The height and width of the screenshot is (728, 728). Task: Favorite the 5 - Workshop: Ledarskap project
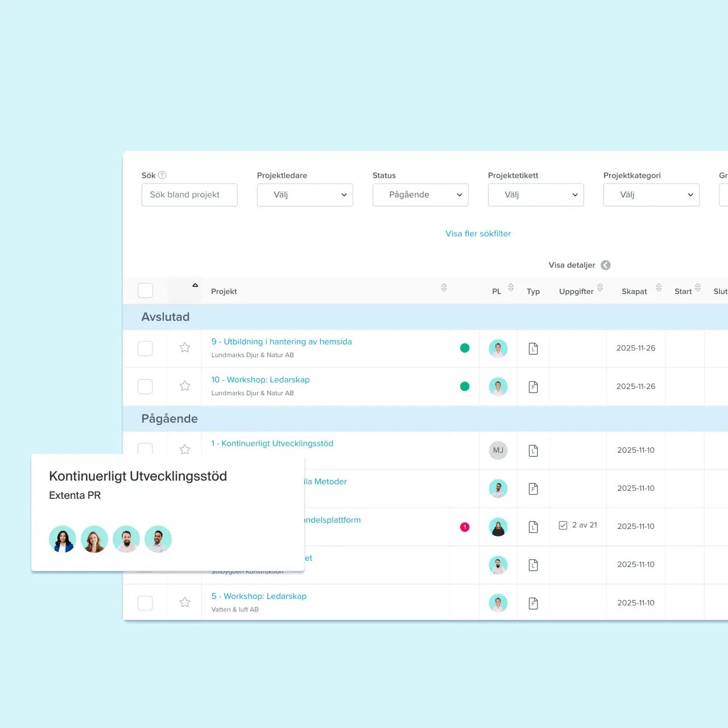point(185,602)
